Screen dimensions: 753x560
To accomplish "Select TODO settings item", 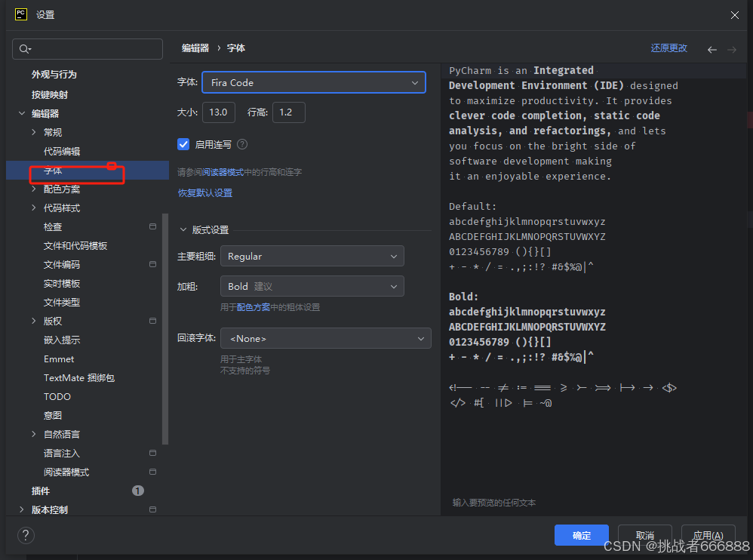I will coord(57,397).
